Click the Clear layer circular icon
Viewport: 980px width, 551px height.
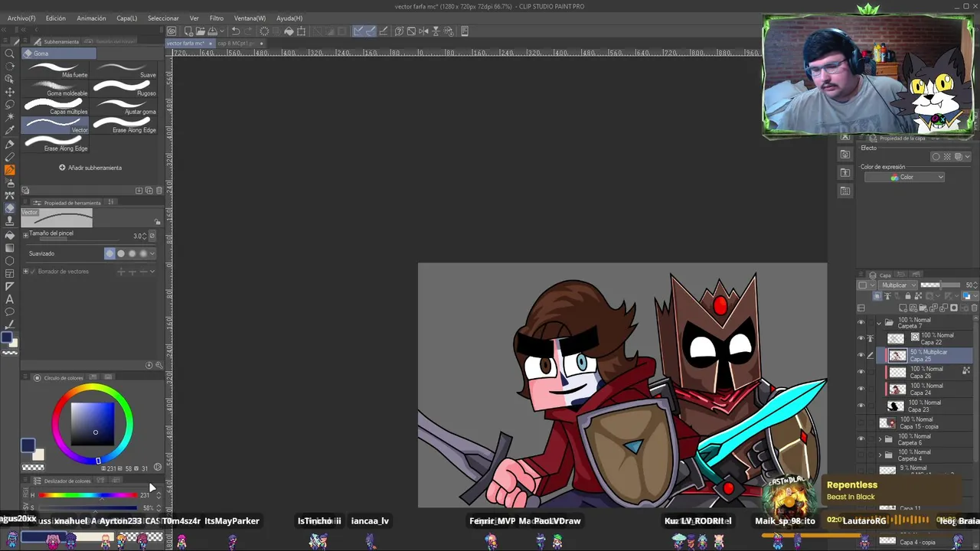tap(264, 31)
